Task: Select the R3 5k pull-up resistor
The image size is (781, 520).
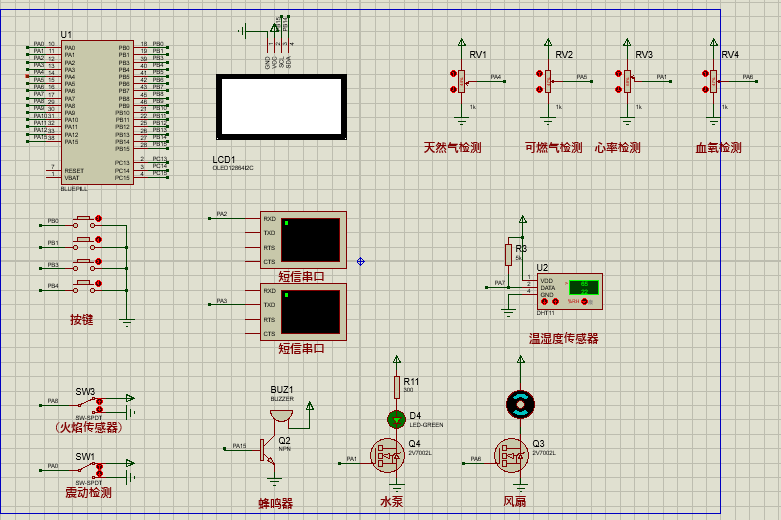Action: pos(509,255)
